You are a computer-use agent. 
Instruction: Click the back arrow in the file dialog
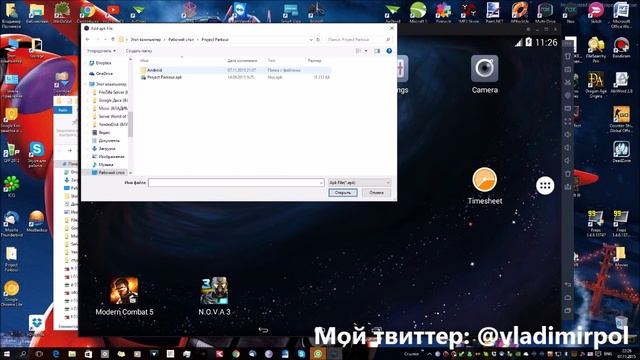pyautogui.click(x=88, y=40)
